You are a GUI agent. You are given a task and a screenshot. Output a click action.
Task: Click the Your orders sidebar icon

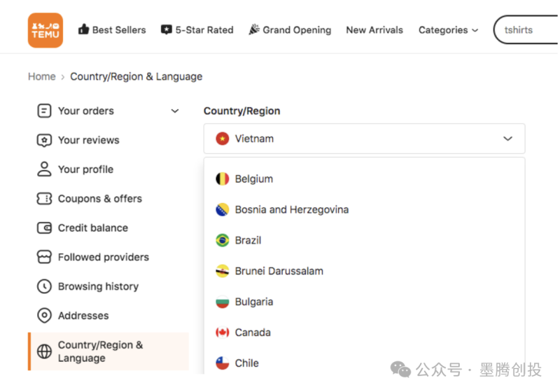click(44, 111)
